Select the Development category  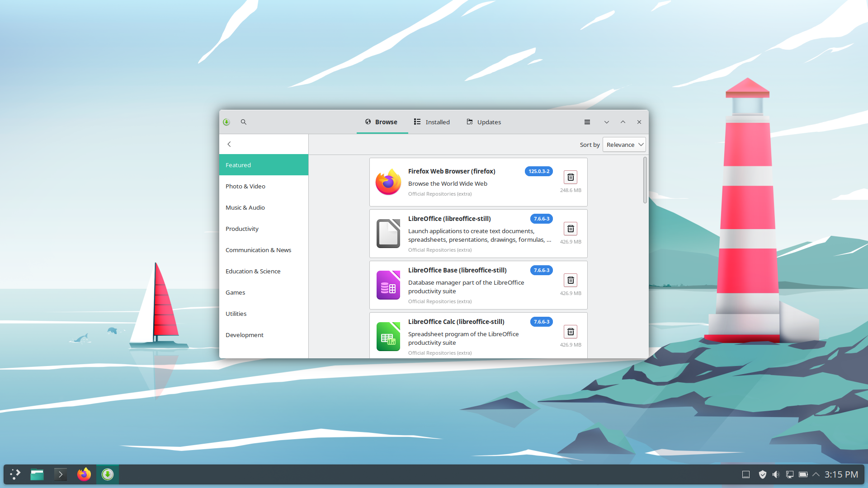[264, 335]
